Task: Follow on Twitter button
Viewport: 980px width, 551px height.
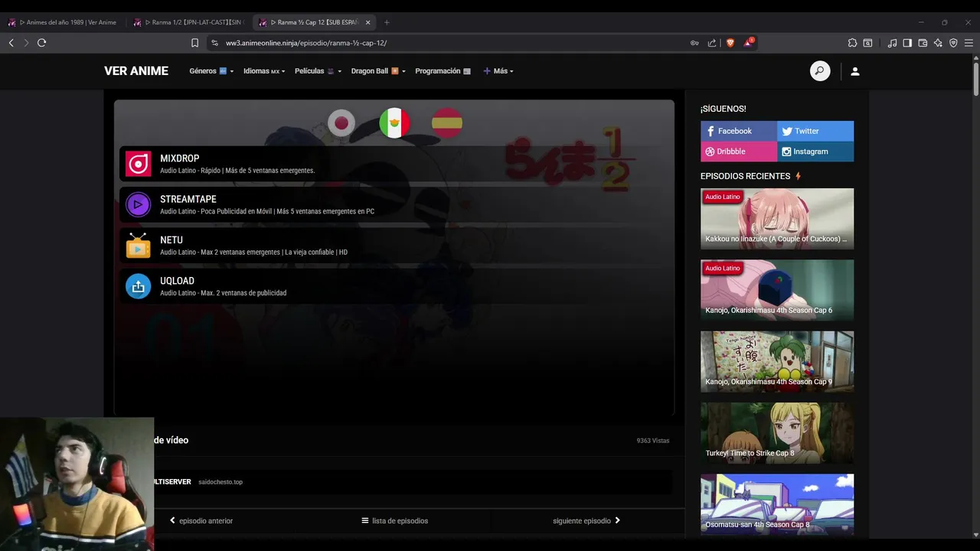Action: (815, 131)
